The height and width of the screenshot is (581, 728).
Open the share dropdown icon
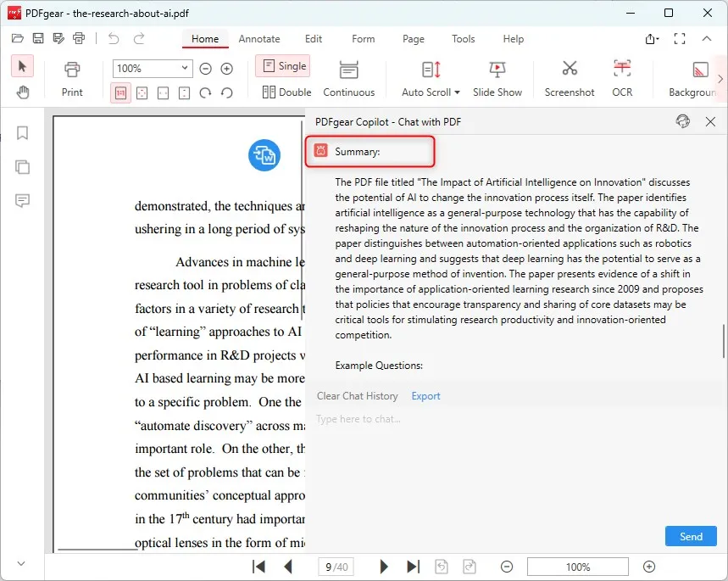coord(652,39)
